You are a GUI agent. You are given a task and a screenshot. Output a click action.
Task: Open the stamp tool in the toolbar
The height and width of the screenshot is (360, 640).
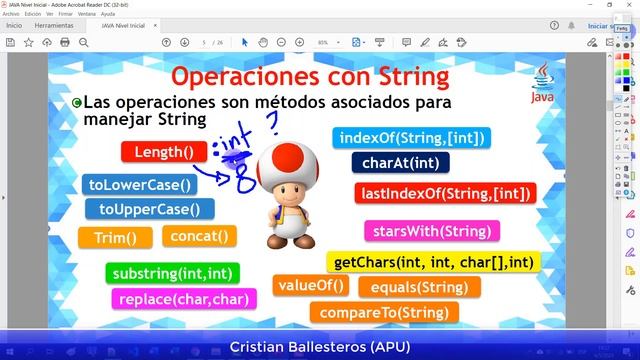(x=461, y=42)
